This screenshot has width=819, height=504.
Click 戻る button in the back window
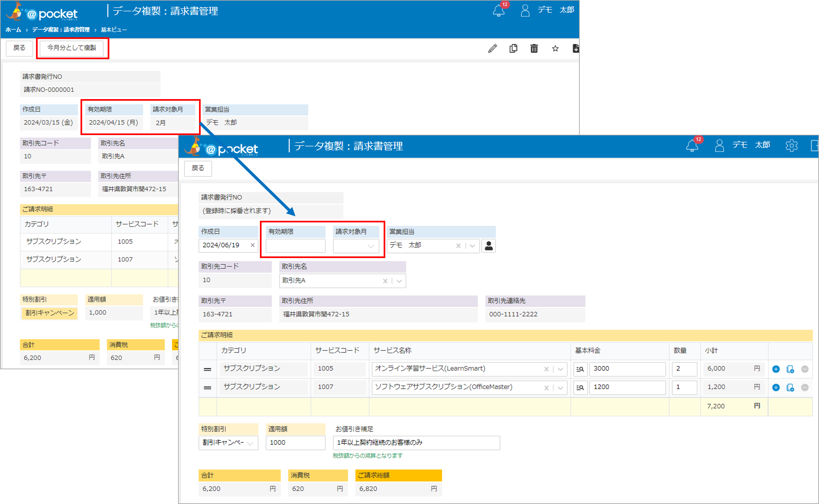click(19, 48)
